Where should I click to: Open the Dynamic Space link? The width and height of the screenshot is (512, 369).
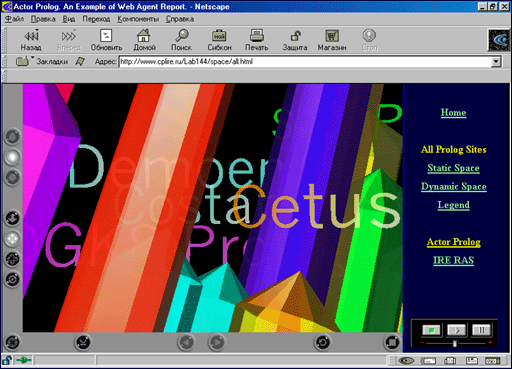pos(453,187)
